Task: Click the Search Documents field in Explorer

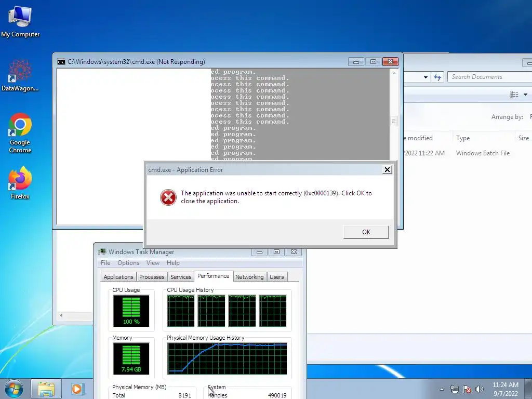Action: coord(489,77)
